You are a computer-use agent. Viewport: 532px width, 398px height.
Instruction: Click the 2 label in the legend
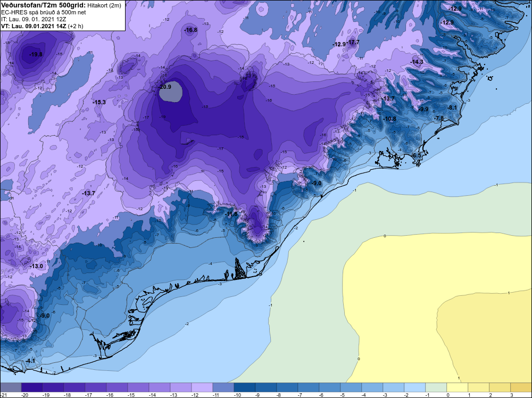[491, 395]
